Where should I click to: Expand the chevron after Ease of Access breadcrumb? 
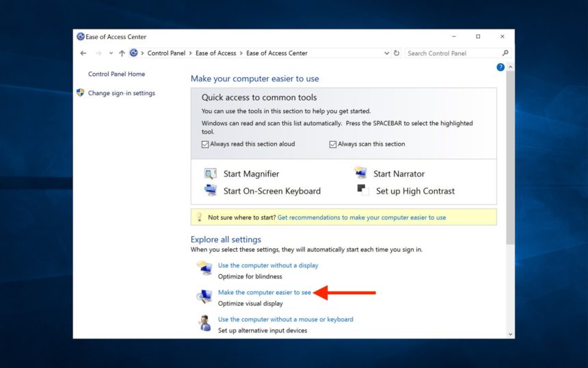tap(241, 53)
